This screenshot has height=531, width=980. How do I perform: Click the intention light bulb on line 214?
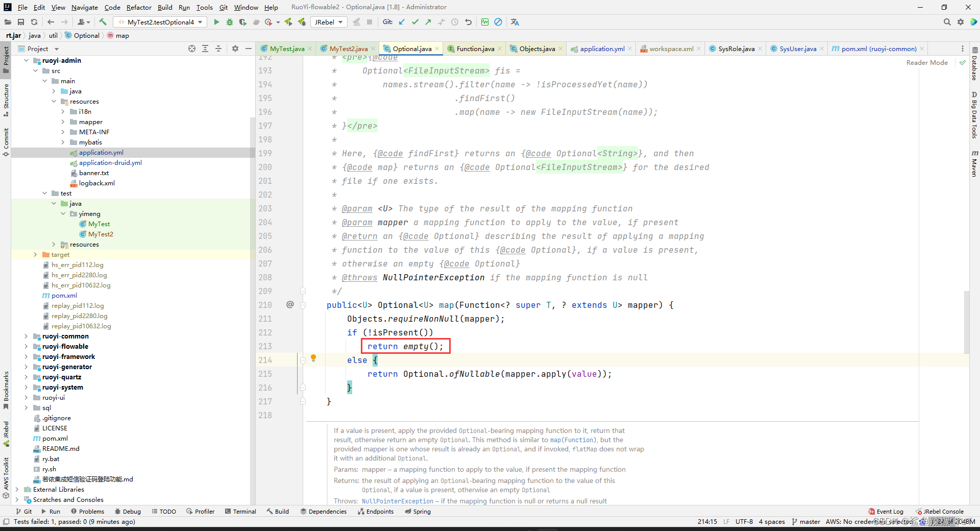[x=313, y=358]
